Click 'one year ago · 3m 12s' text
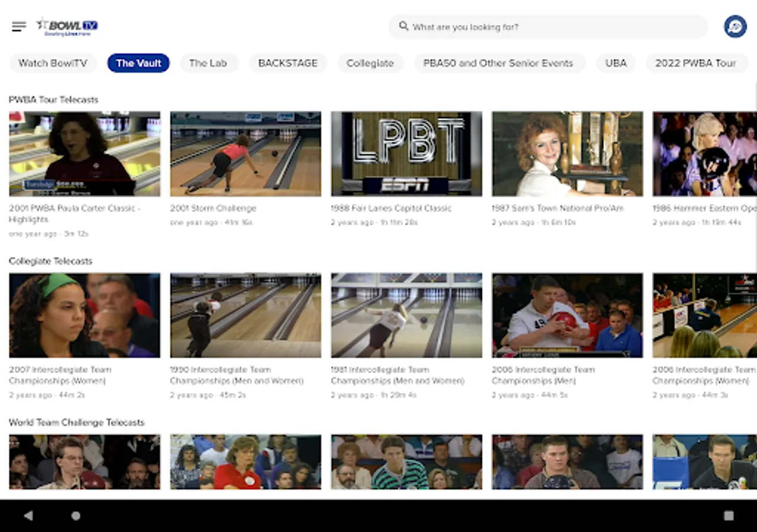 pyautogui.click(x=48, y=234)
